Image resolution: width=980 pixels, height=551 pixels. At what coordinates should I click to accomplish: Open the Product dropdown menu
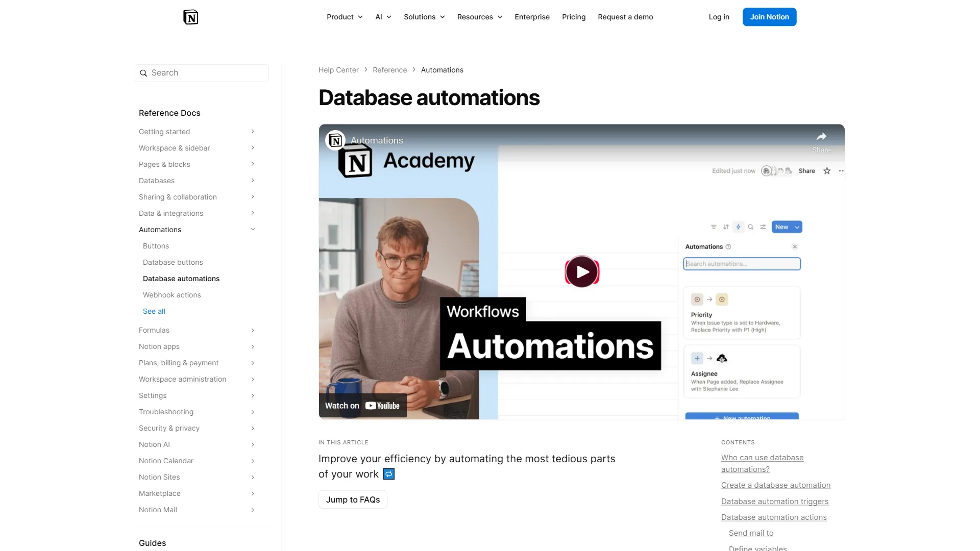pyautogui.click(x=345, y=17)
